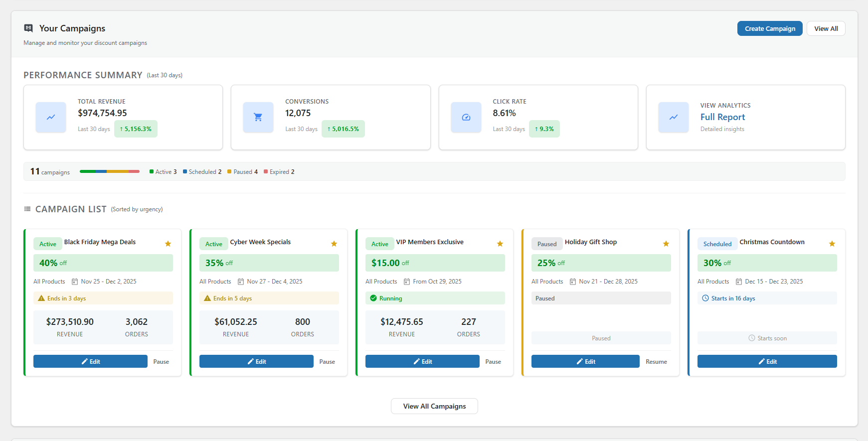Click conversions value 12,075
Image resolution: width=868 pixels, height=441 pixels.
[x=298, y=113]
